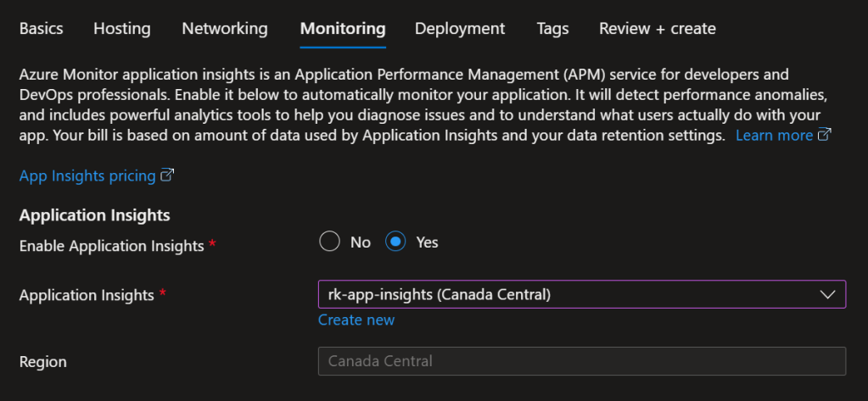Screen dimensions: 868x401
Task: Select the Yes radio button for Application Insights
Action: point(395,242)
